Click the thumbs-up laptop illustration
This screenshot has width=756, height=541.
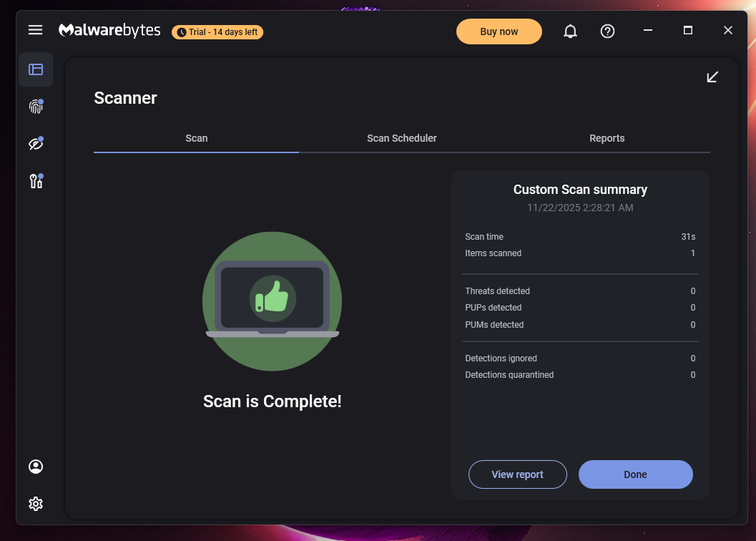point(273,301)
